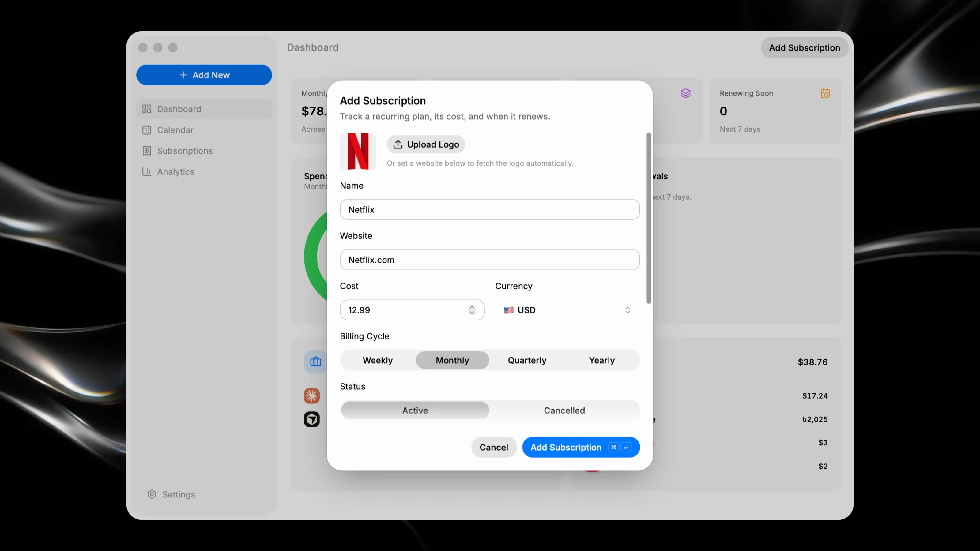
Task: Open Subscriptions in the sidebar
Action: (204, 151)
